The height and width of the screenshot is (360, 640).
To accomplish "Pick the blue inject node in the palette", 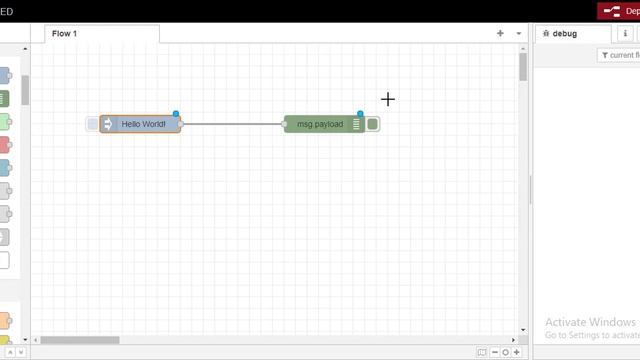I will tap(5, 76).
